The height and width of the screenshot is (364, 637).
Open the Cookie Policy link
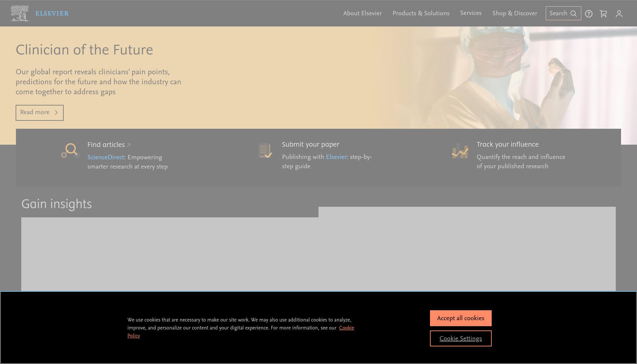coord(346,328)
